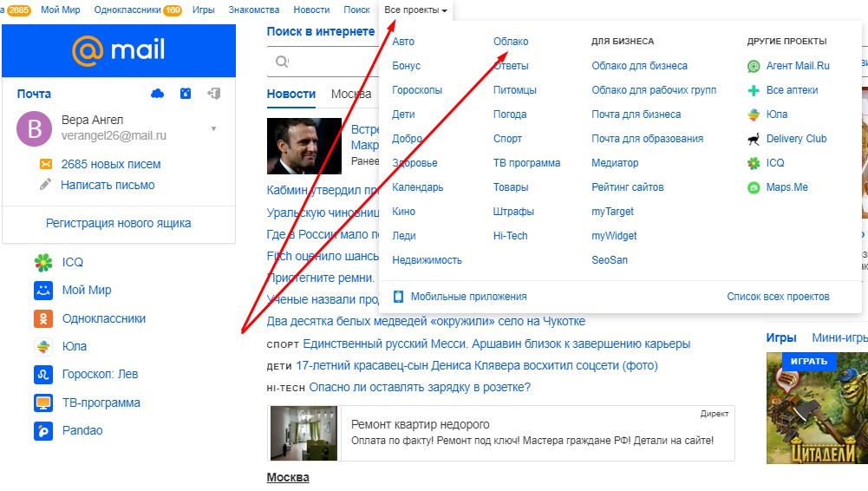The width and height of the screenshot is (868, 491).
Task: Open news about polar bears on Чукотка
Action: click(426, 321)
